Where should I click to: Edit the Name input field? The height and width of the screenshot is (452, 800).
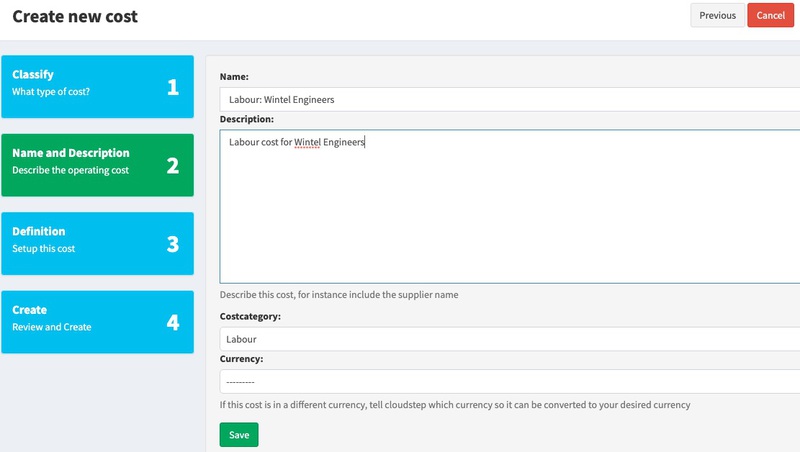tap(510, 99)
